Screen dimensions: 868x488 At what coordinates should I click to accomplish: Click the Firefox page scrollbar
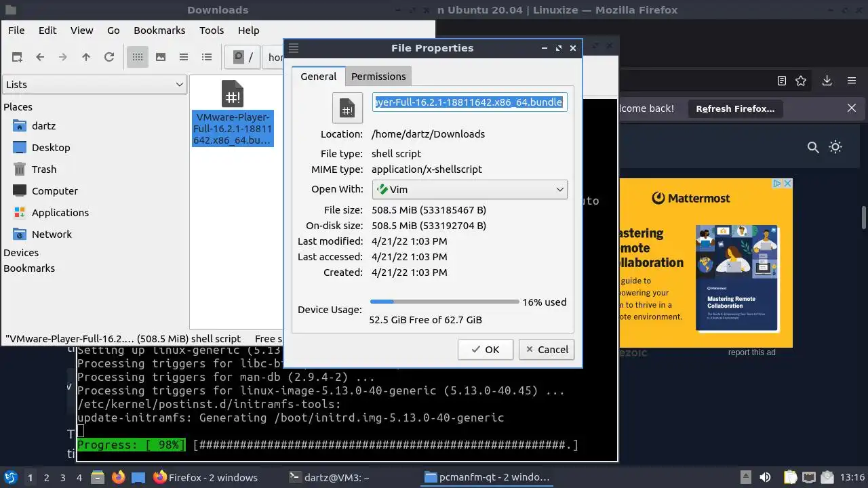(865, 218)
